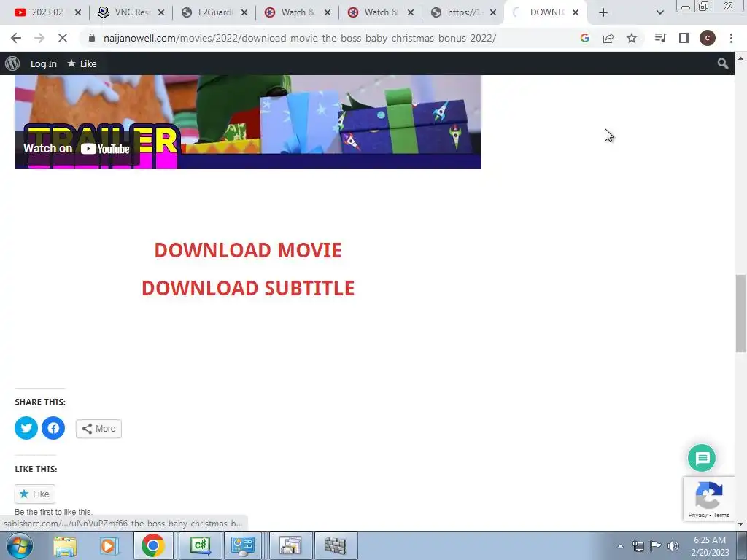Launch the media player taskbar icon
Viewport: 747px width, 560px height.
click(x=109, y=545)
